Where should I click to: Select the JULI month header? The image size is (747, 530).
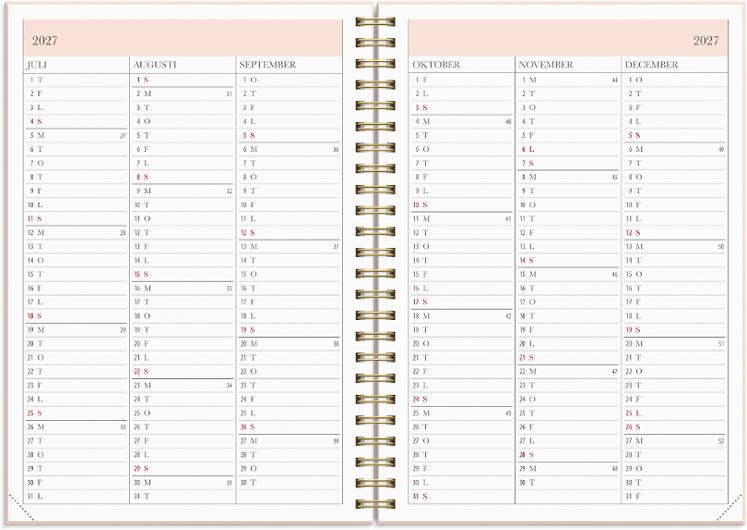click(37, 65)
